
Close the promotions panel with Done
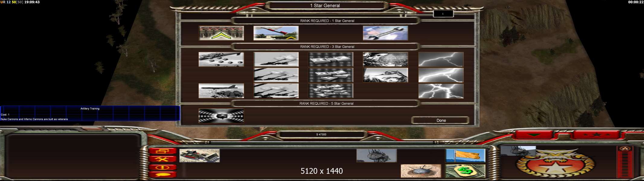click(x=441, y=120)
